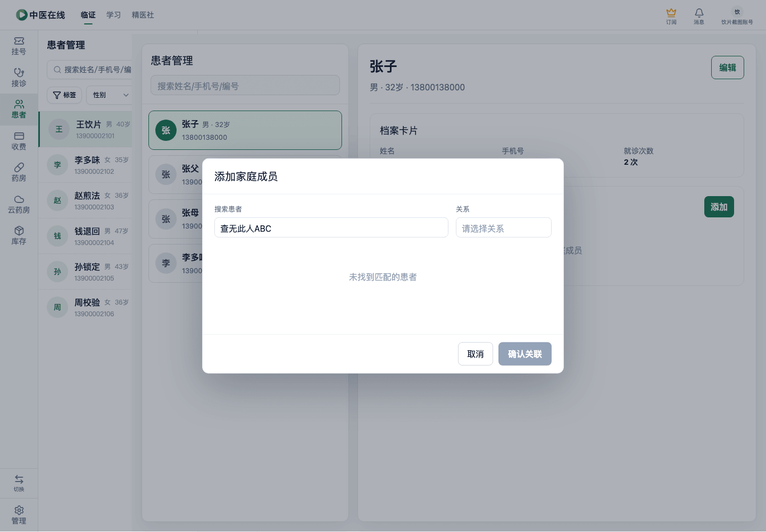Click the 中医在线 logo icon

[22, 15]
